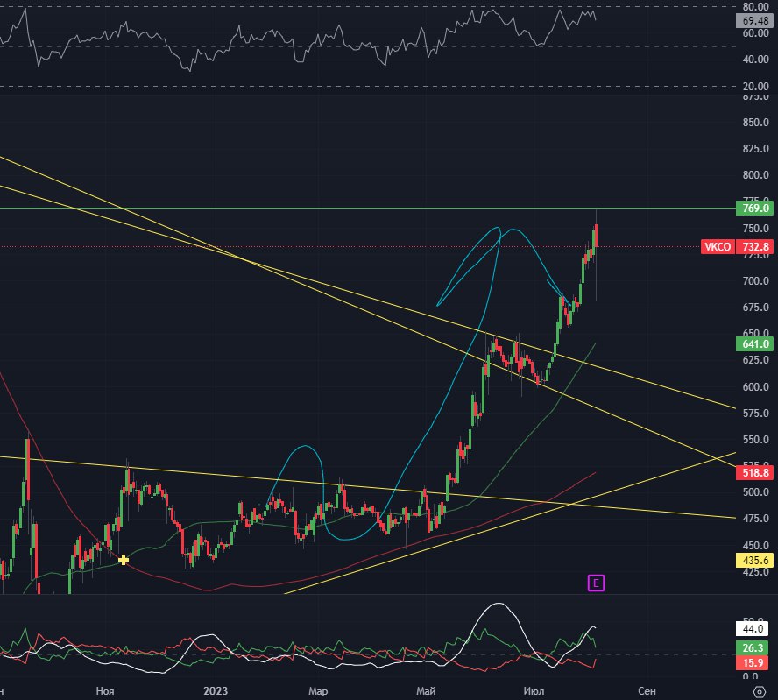Click the purple E earnings marker
The image size is (778, 700).
[x=597, y=583]
